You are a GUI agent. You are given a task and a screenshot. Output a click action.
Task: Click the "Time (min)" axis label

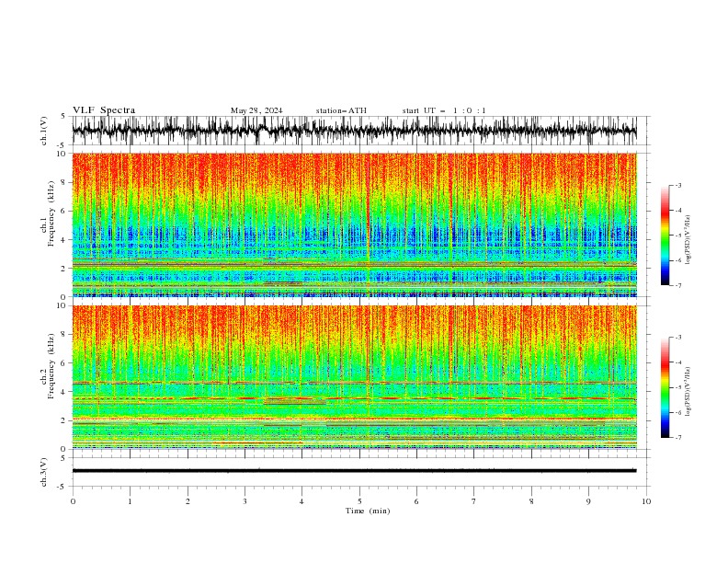pyautogui.click(x=368, y=511)
